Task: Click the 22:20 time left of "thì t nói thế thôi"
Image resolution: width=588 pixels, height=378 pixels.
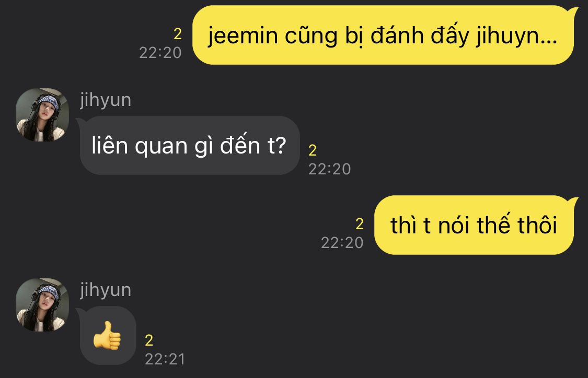Action: (x=342, y=243)
